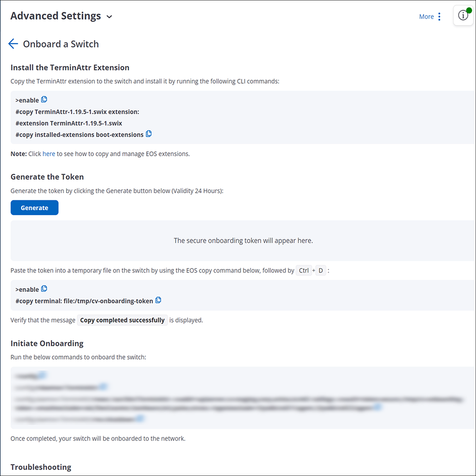Image resolution: width=476 pixels, height=476 pixels.
Task: Copy the first >enable command in Install section
Action: (x=44, y=99)
